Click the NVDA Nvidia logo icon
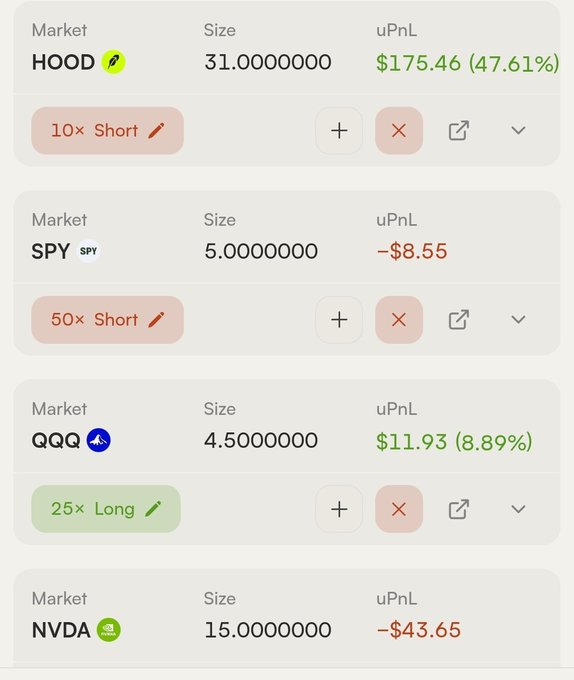 108,630
